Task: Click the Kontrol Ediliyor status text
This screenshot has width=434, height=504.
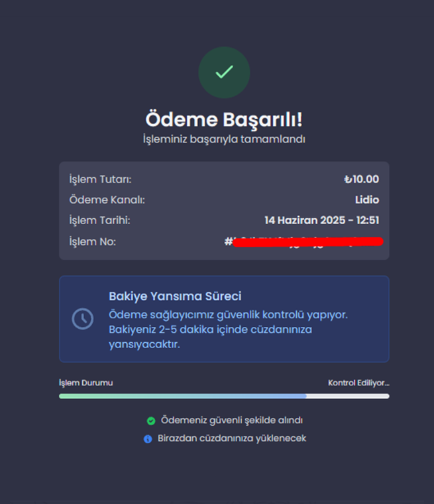Action: pyautogui.click(x=358, y=383)
